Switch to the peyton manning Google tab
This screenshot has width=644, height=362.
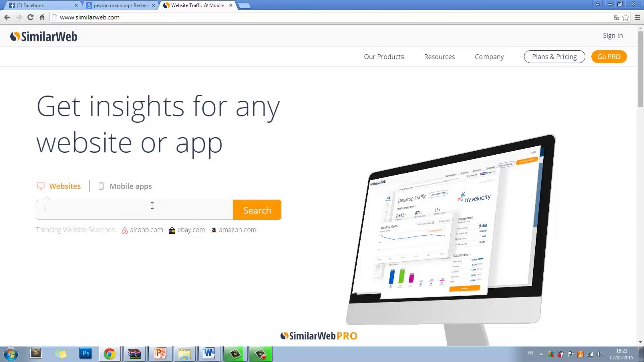click(120, 5)
